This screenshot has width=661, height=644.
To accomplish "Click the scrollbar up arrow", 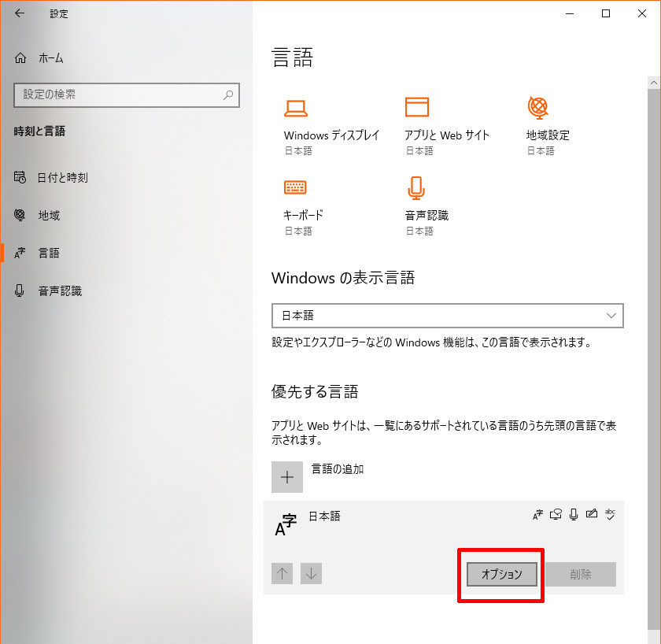I will (654, 83).
